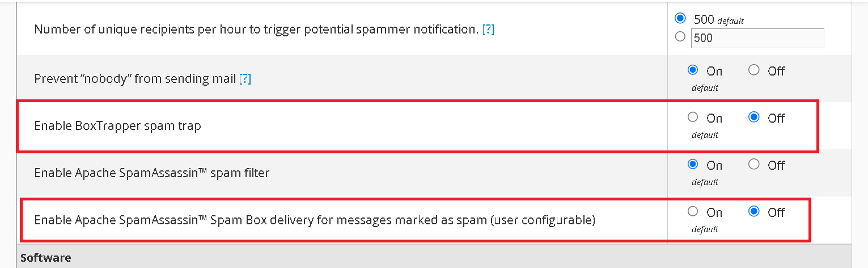
Task: Select the custom recipients value radio button
Action: [680, 37]
